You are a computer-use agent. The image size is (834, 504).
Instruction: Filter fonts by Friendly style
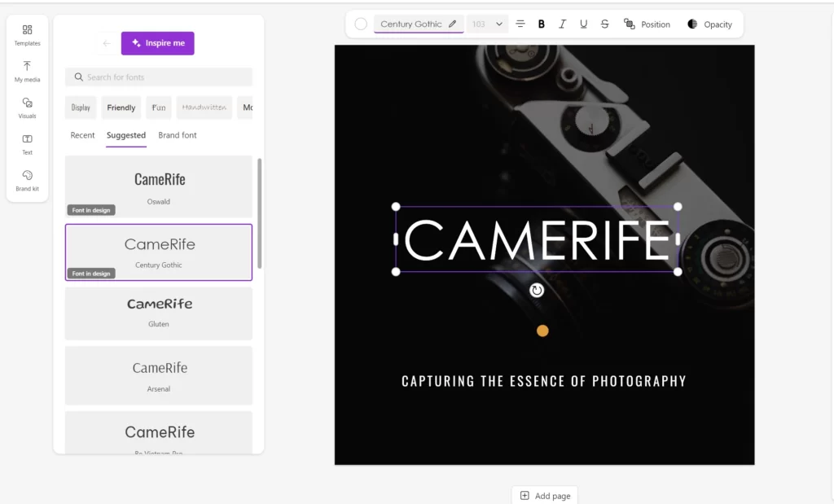tap(121, 107)
